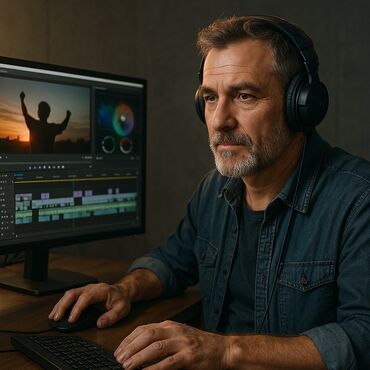This screenshot has height=370, width=370.
Task: Click the blue highlighted timeline tab
Action: [19, 175]
